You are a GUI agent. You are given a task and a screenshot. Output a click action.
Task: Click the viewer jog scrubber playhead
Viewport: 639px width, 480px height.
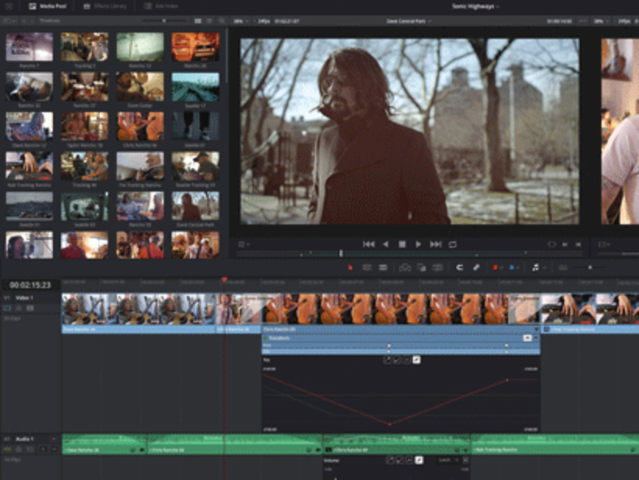coord(341,253)
